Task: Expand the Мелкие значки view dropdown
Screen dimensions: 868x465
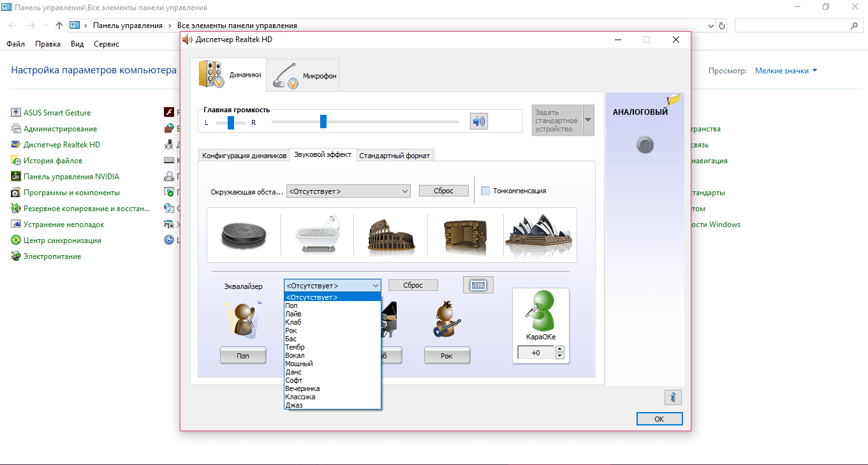Action: 786,71
